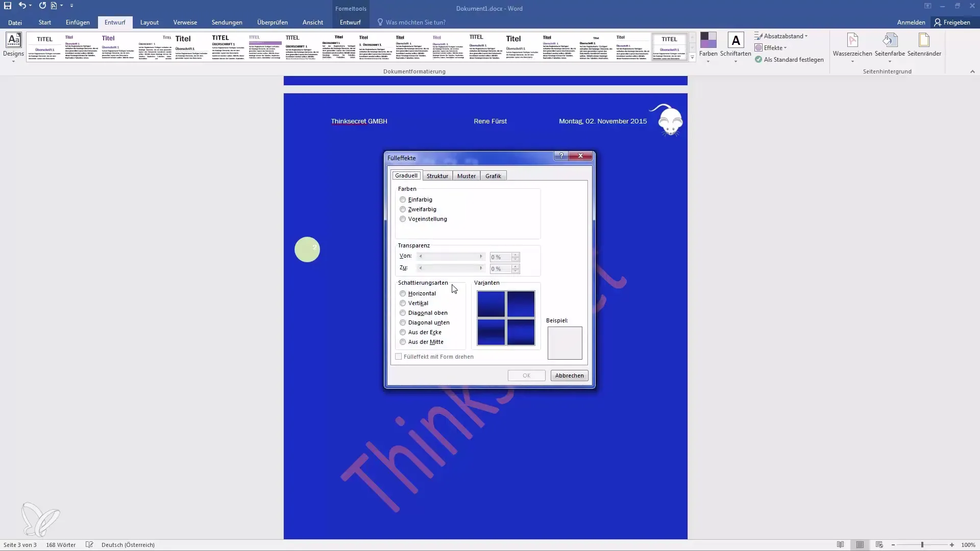This screenshot has height=551, width=980.
Task: Open customize quick access toolbar dropdown
Action: point(71,6)
